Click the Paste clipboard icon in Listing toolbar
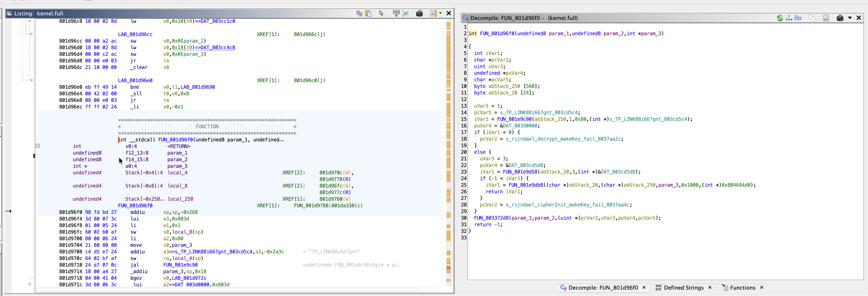This screenshot has width=868, height=296. 368,14
